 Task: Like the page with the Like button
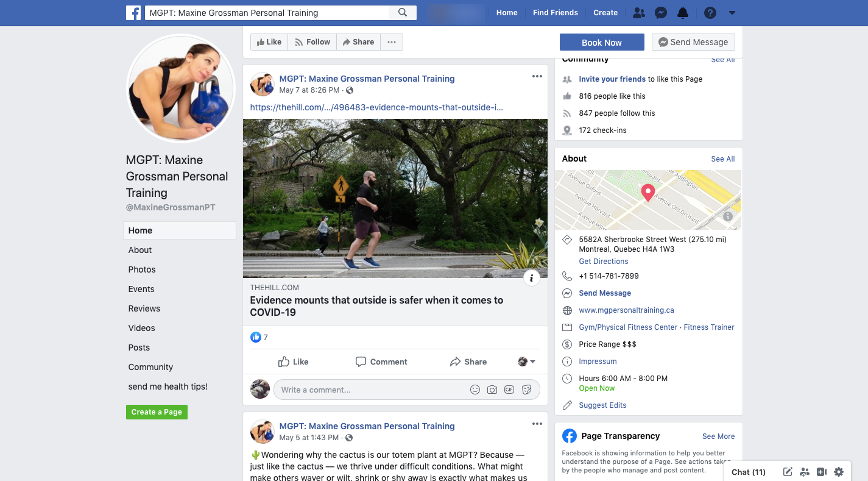[x=269, y=42]
